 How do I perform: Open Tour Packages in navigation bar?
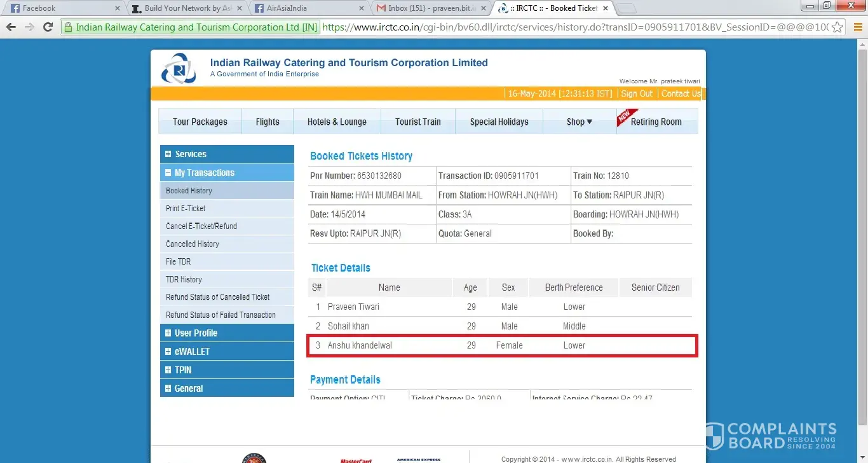pyautogui.click(x=200, y=121)
